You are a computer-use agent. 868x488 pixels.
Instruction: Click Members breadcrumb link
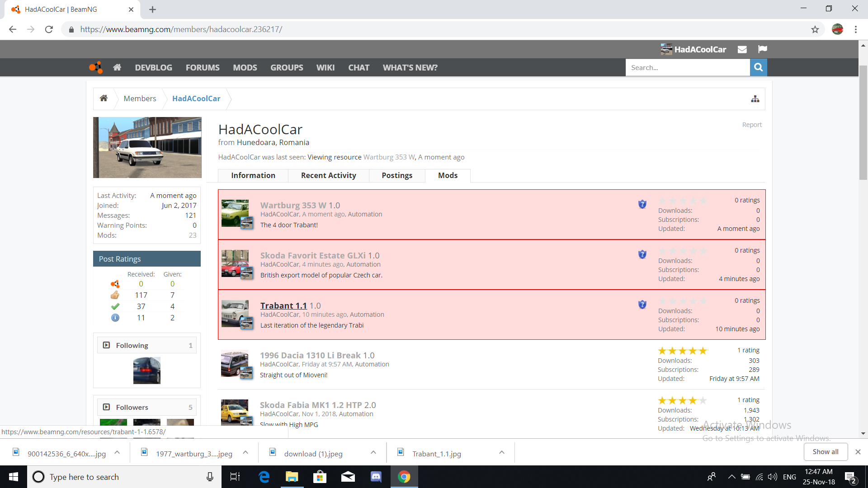tap(140, 99)
